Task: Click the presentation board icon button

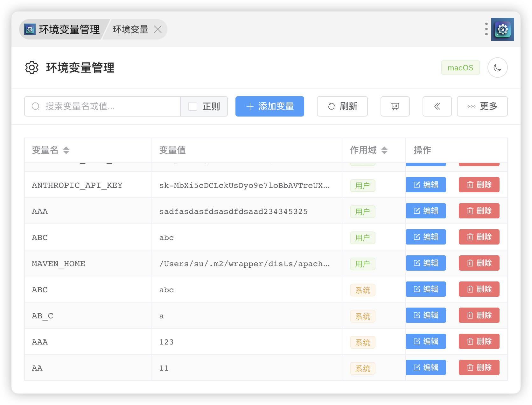Action: [x=395, y=106]
